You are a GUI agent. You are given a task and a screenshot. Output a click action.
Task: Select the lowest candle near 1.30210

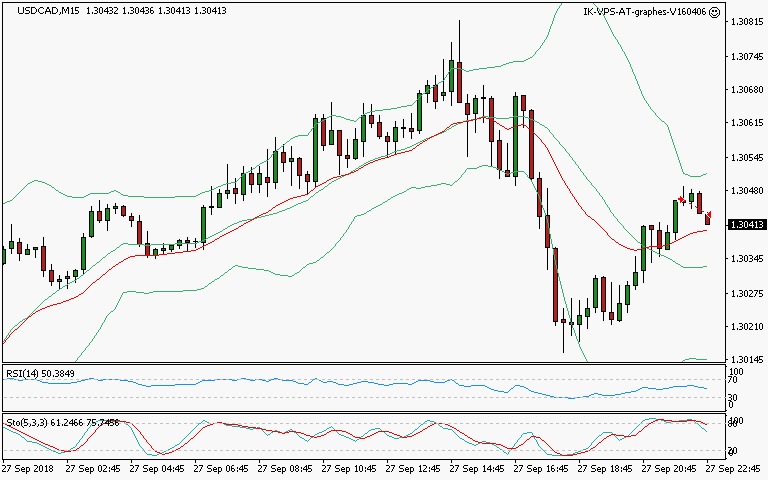point(563,322)
